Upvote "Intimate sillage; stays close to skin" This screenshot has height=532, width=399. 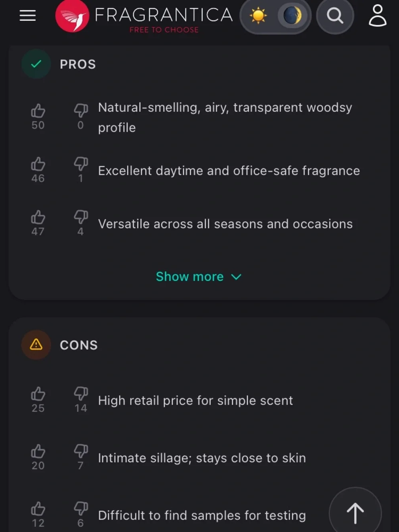click(x=38, y=451)
